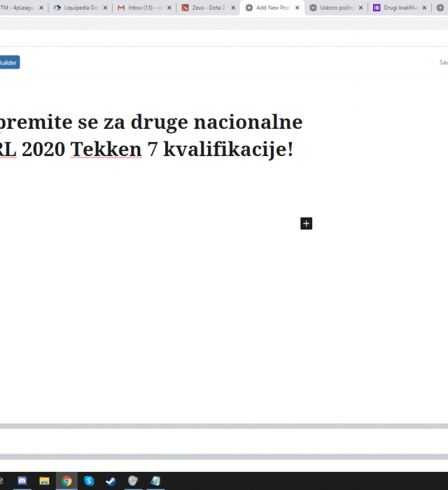The image size is (448, 490).
Task: Click the Save link at top right
Action: click(443, 62)
